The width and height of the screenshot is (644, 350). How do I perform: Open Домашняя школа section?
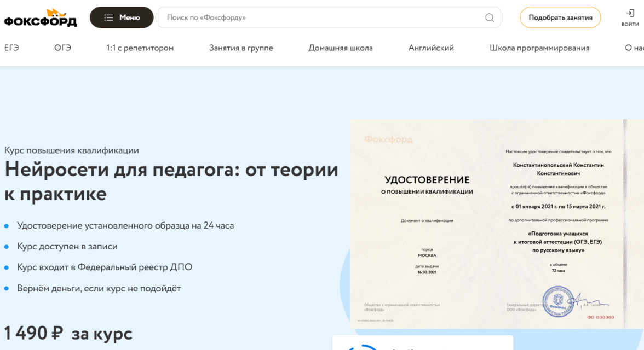coord(341,48)
